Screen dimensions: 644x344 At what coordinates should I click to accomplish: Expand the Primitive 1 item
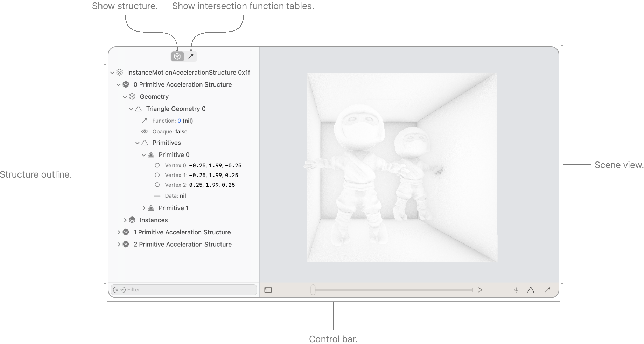[x=144, y=208]
